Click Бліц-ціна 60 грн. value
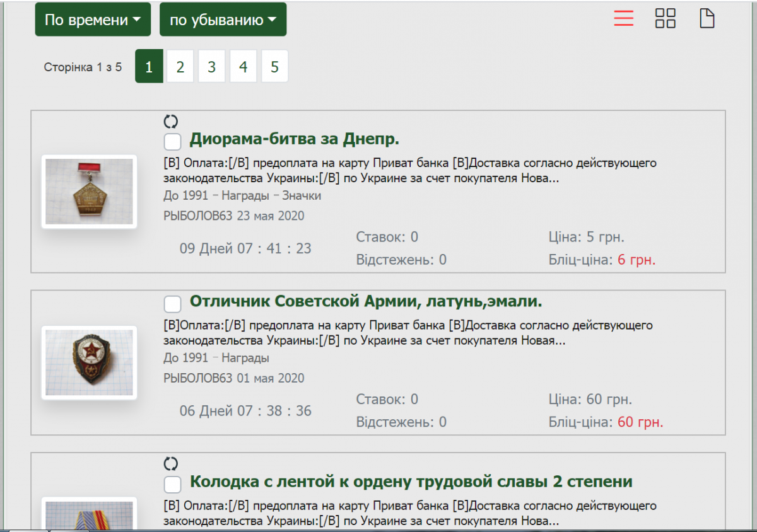Screen dimensions: 757x532 tap(640, 422)
